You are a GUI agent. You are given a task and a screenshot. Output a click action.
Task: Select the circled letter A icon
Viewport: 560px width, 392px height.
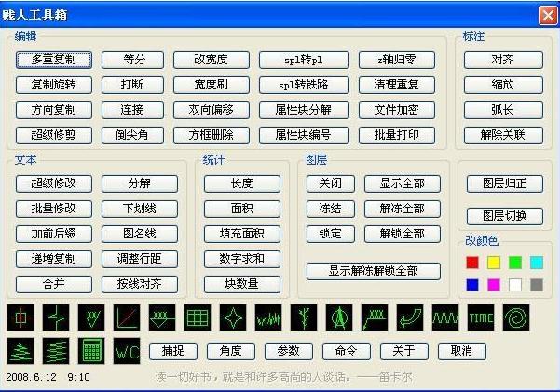coord(338,318)
